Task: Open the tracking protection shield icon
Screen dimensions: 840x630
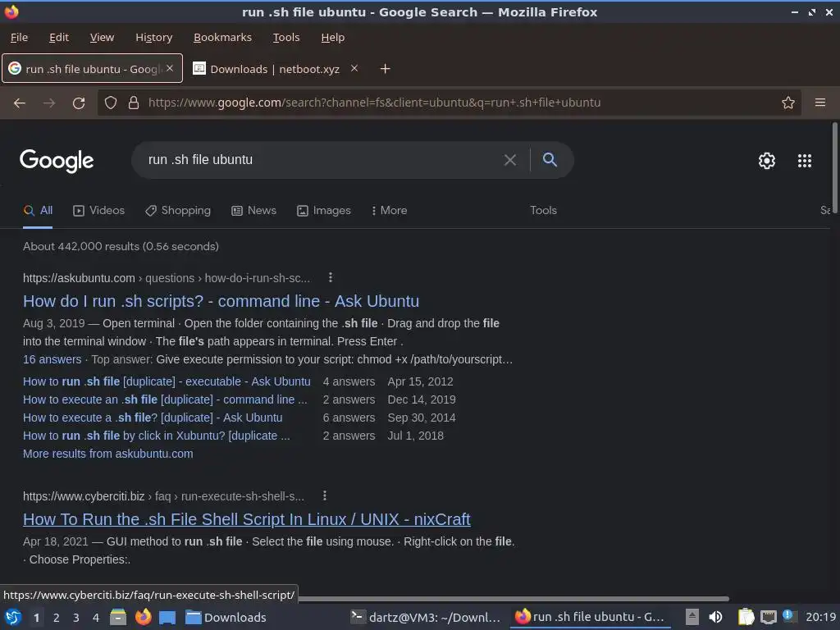Action: [x=111, y=103]
